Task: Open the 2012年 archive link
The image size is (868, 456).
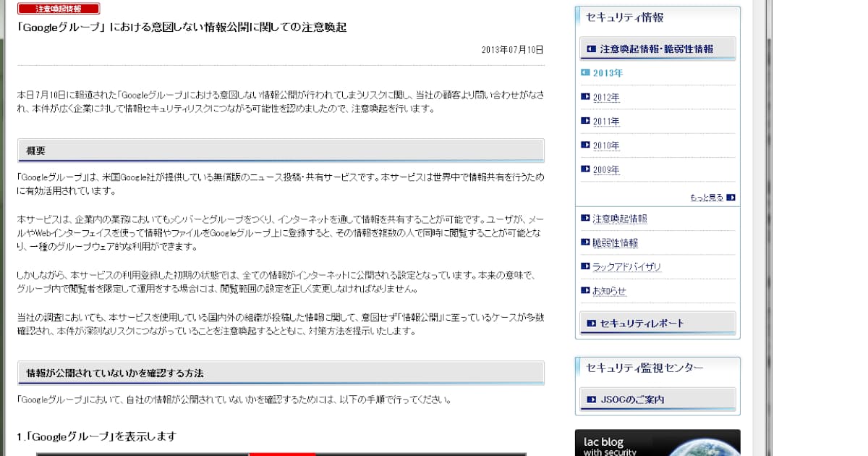Action: [x=606, y=98]
